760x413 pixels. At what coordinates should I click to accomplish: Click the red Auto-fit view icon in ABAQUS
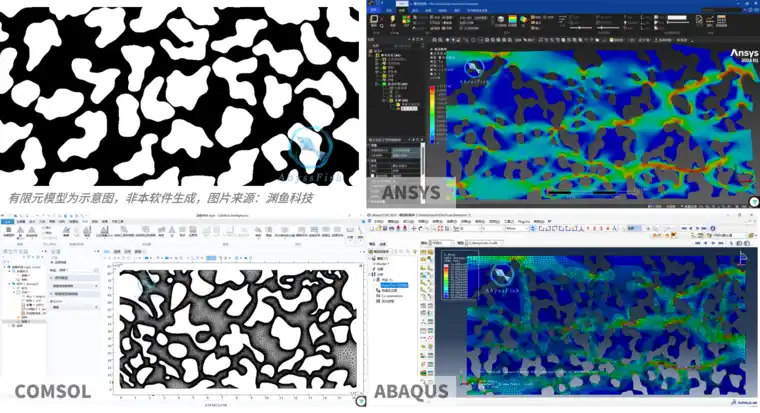click(440, 228)
